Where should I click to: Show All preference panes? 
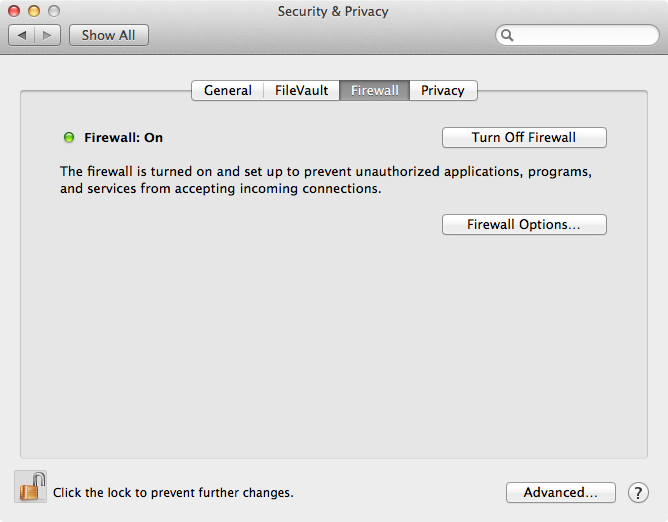pyautogui.click(x=109, y=35)
